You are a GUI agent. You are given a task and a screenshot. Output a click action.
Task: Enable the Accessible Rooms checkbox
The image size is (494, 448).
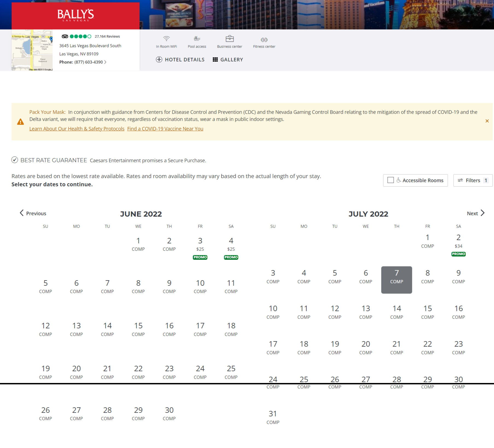391,180
